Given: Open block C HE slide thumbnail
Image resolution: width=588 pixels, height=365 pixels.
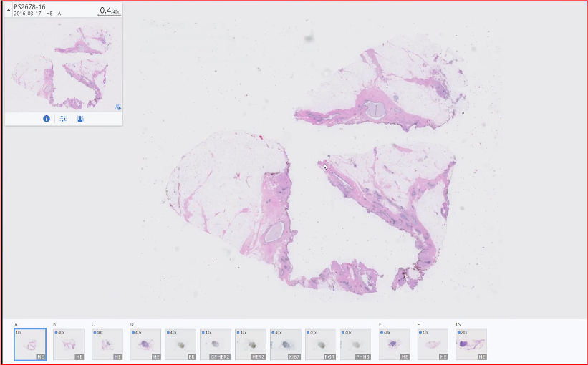Looking at the screenshot, I should (x=107, y=344).
